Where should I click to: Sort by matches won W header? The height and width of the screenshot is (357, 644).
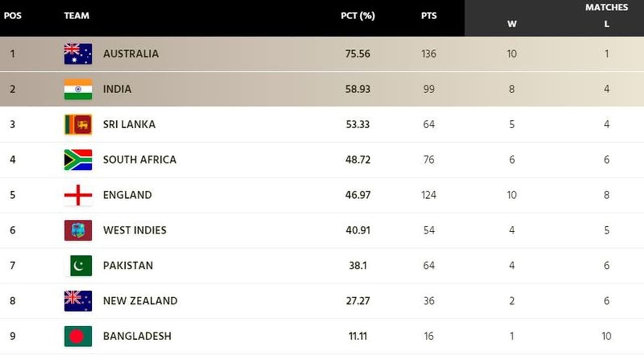pyautogui.click(x=512, y=24)
